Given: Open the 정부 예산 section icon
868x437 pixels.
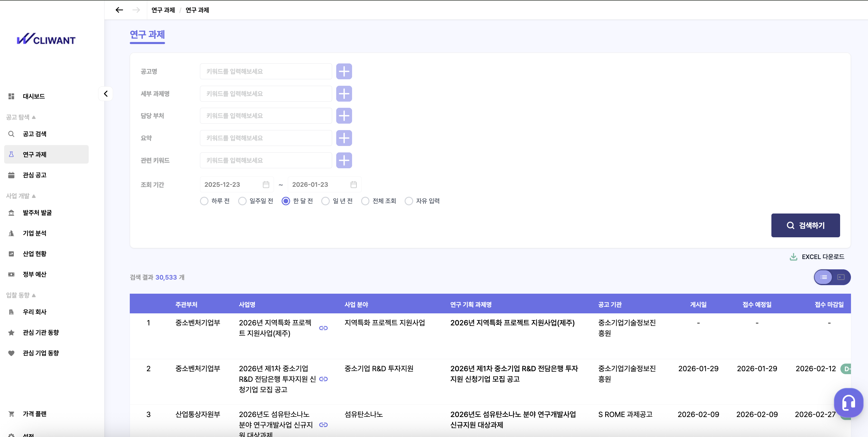Looking at the screenshot, I should (11, 274).
